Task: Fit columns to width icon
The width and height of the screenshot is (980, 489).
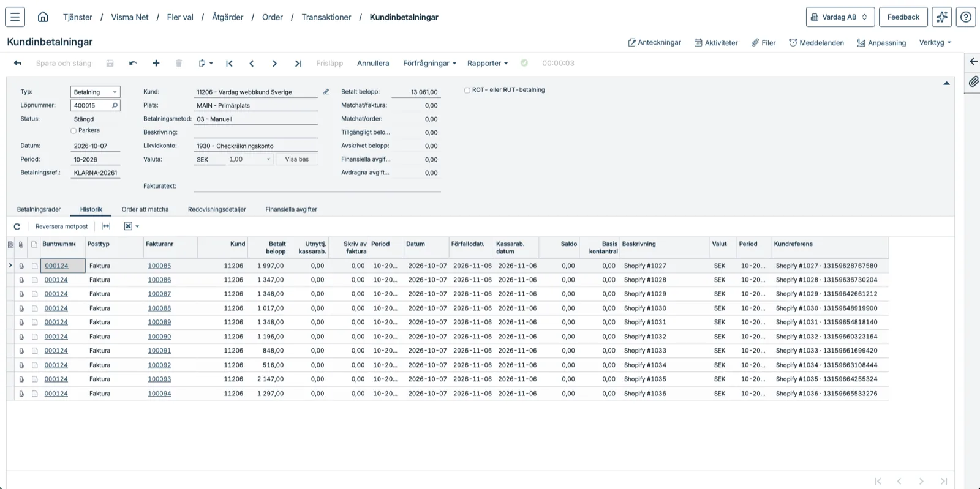Action: click(106, 226)
